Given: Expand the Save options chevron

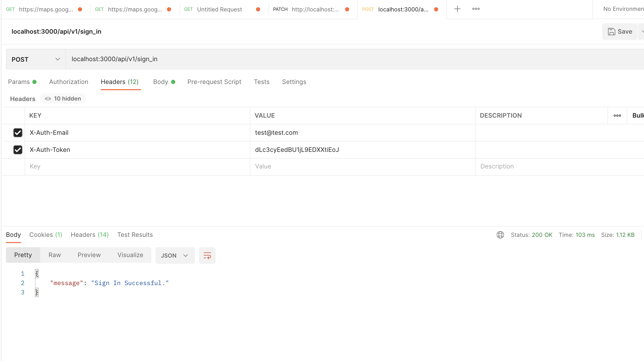Looking at the screenshot, I should [642, 31].
